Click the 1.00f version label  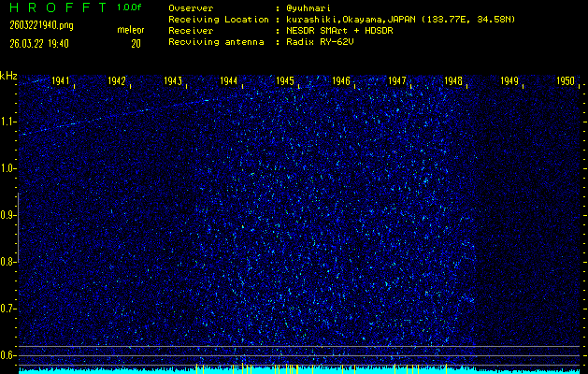pyautogui.click(x=130, y=7)
